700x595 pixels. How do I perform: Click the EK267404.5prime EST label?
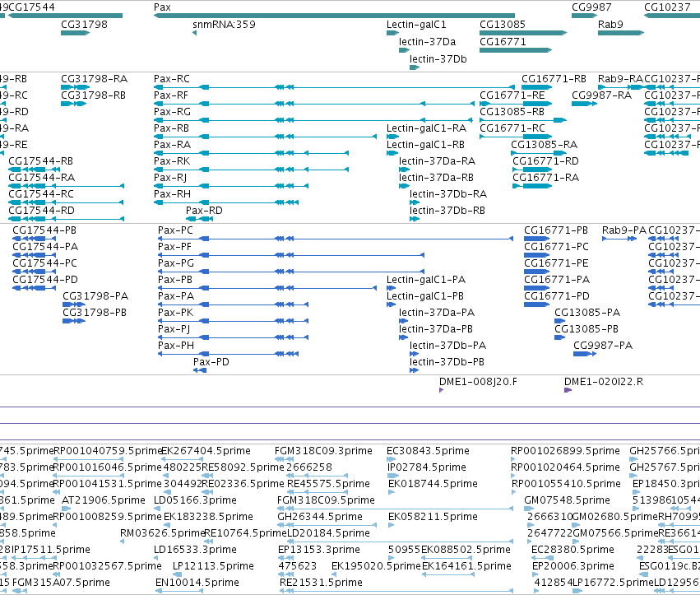tap(206, 451)
